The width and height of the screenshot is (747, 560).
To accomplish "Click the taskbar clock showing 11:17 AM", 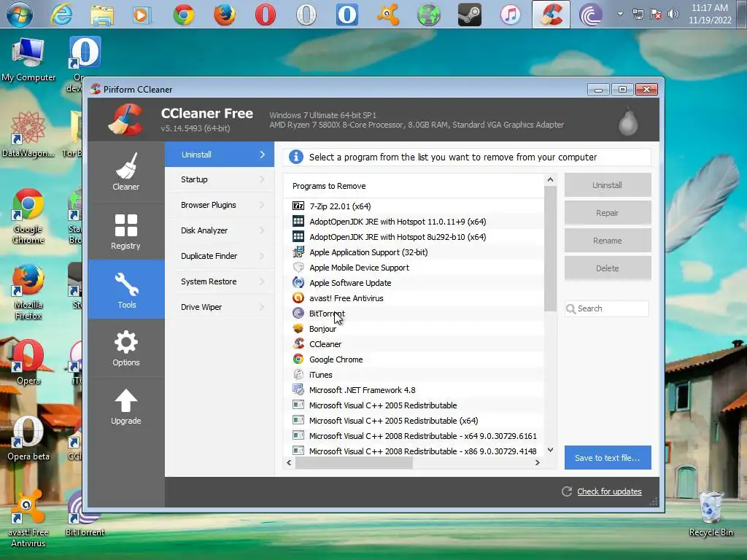I will pyautogui.click(x=710, y=15).
